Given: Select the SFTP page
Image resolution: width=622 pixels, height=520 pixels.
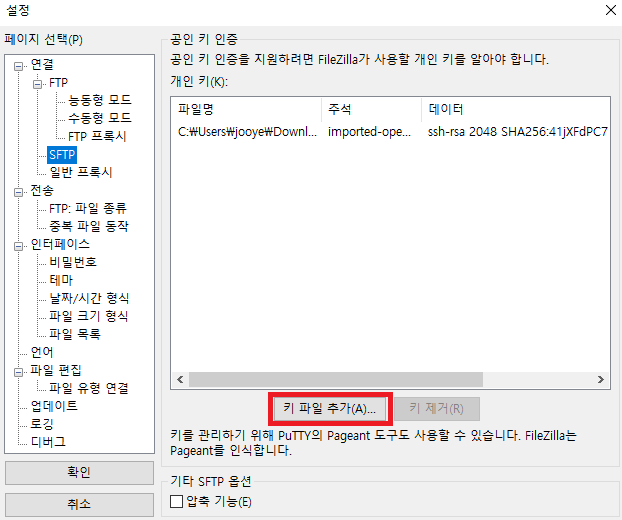Looking at the screenshot, I should (x=62, y=154).
